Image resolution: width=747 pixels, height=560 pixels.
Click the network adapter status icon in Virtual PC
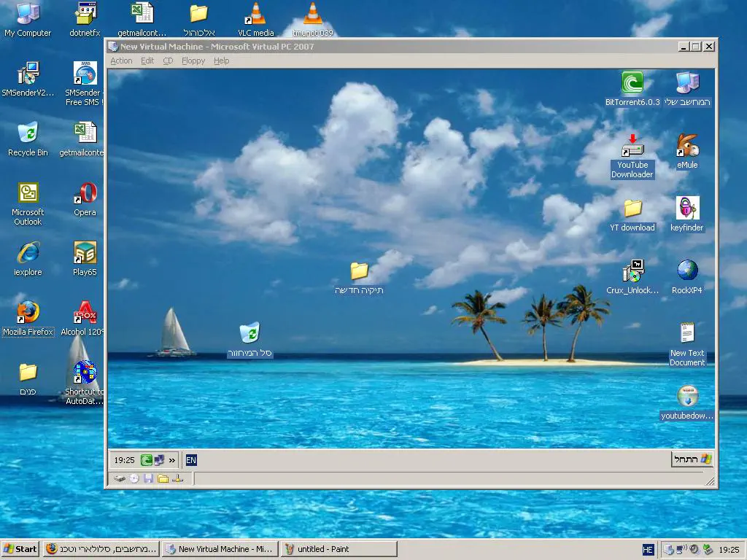coord(177,479)
